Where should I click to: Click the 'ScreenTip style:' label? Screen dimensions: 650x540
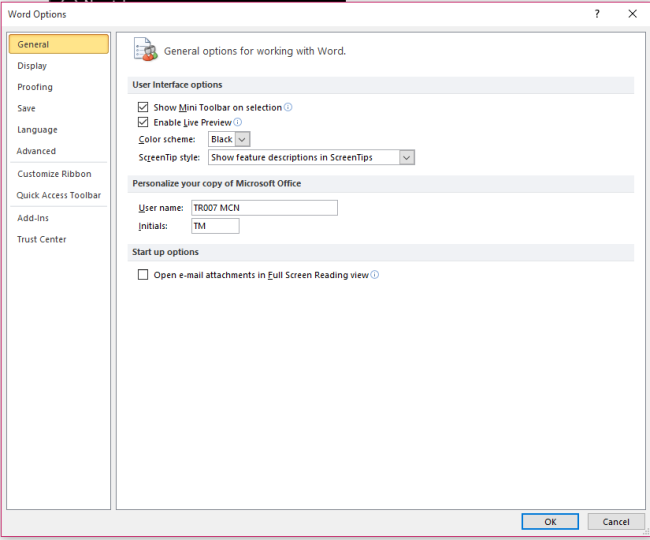coord(169,157)
